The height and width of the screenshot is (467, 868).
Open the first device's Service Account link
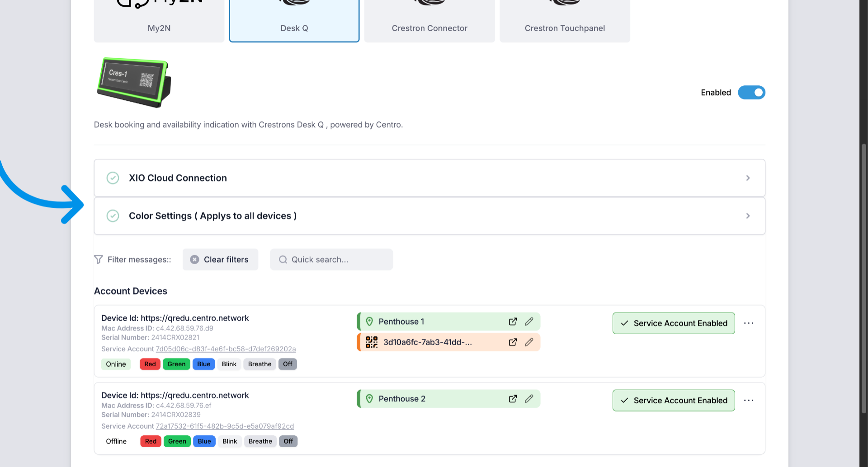click(226, 349)
